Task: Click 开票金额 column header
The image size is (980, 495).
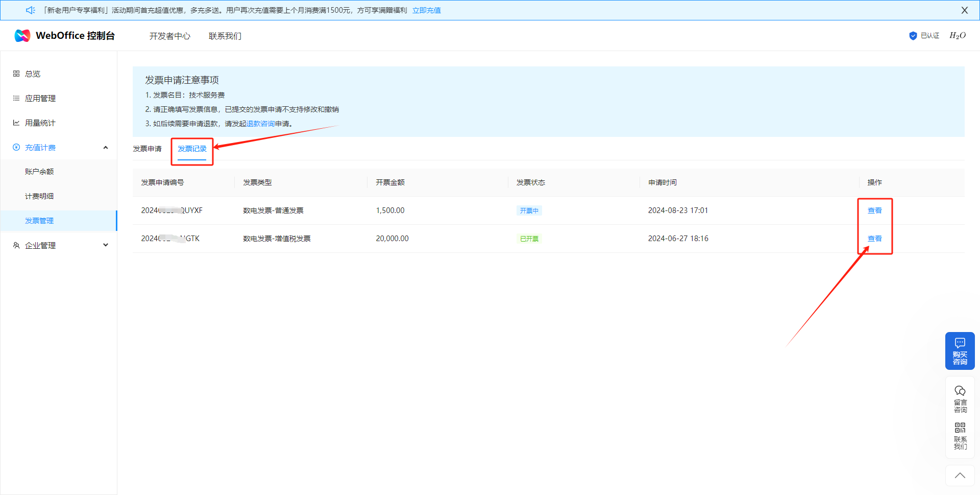Action: tap(390, 182)
